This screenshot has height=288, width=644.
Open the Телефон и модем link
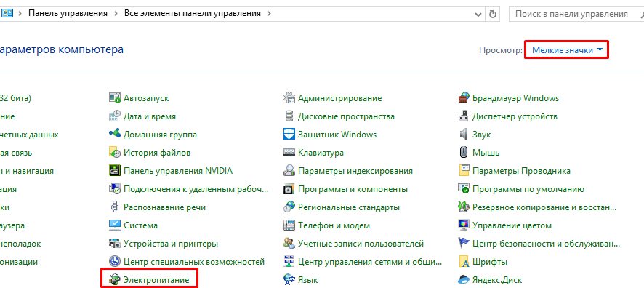click(334, 225)
